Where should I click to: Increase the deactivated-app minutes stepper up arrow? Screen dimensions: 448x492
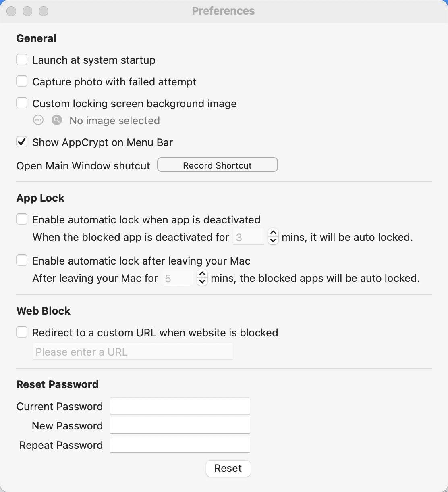pos(273,233)
